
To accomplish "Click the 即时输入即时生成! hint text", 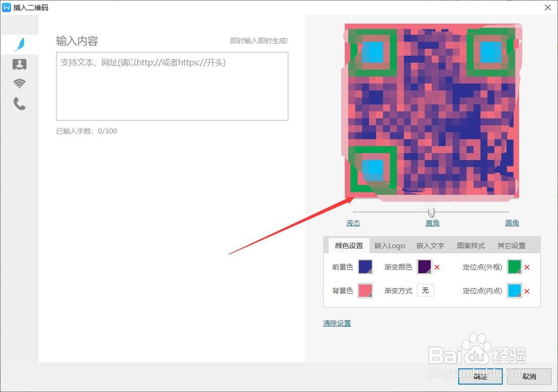I will click(x=259, y=41).
